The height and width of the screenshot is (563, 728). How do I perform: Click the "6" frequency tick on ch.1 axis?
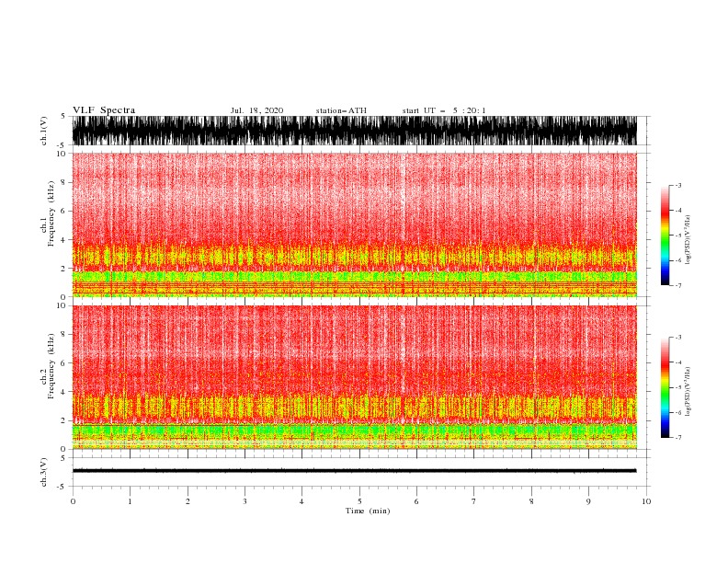(x=63, y=211)
